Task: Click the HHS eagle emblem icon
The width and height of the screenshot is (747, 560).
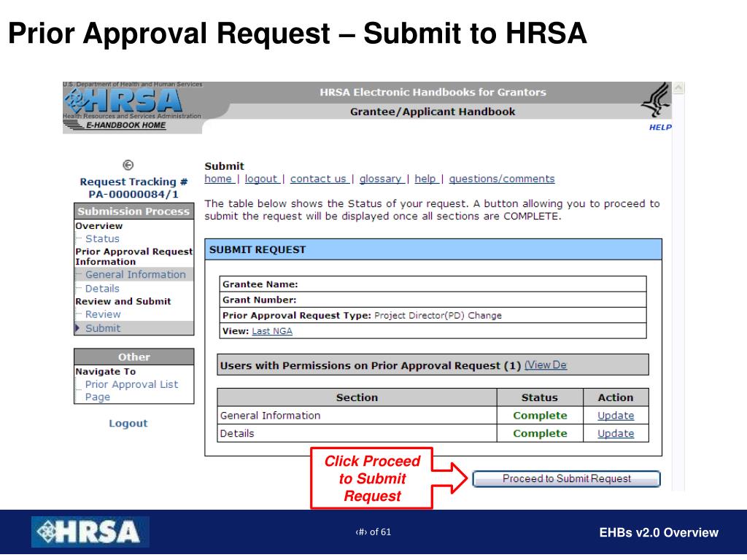Action: point(656,100)
